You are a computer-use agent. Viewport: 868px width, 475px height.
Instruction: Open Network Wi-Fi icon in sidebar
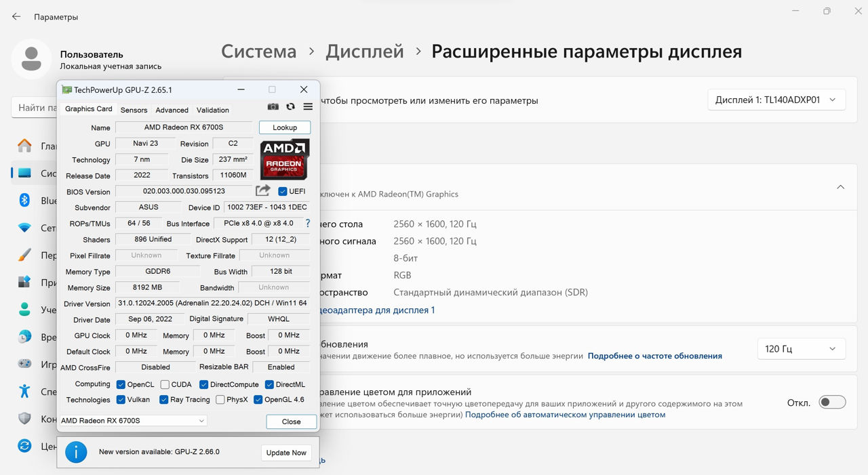tap(24, 228)
